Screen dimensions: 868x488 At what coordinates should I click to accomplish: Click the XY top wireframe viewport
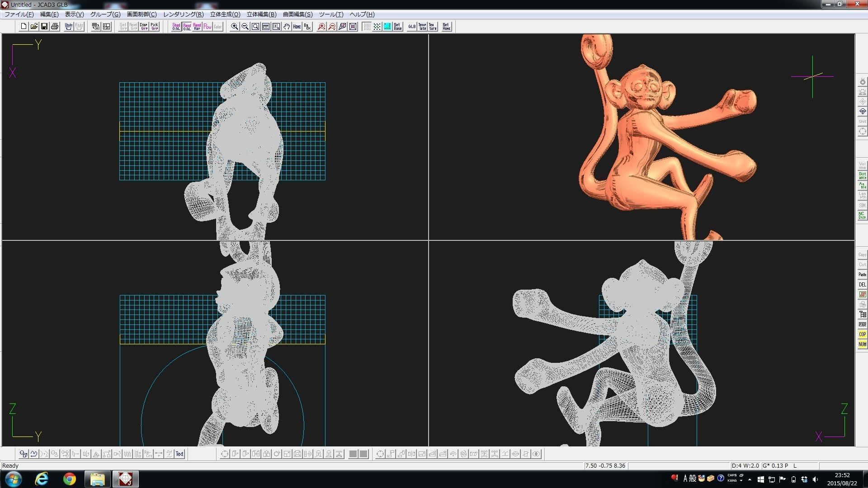215,137
